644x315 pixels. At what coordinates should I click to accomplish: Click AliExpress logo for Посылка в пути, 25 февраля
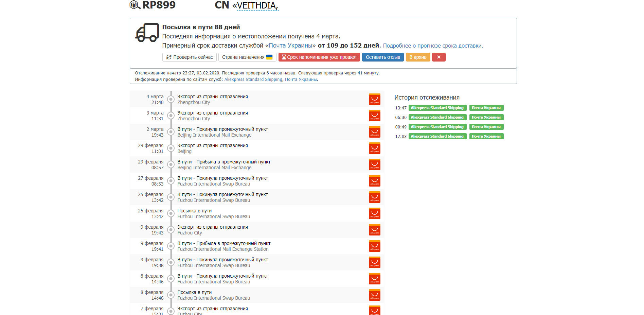pyautogui.click(x=375, y=213)
